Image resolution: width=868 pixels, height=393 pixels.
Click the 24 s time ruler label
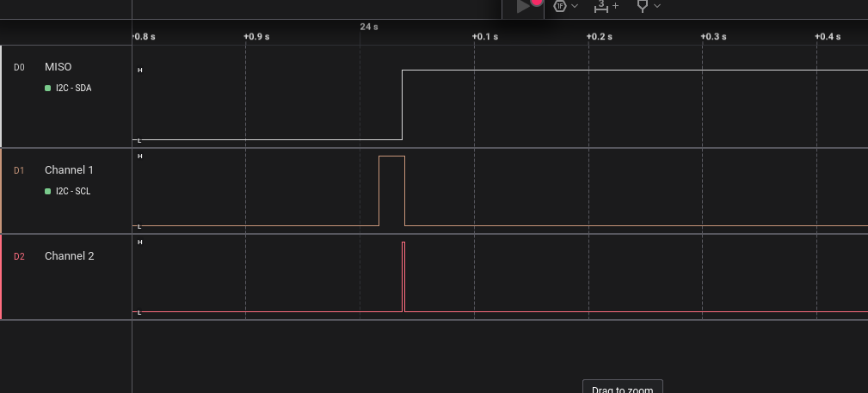pyautogui.click(x=369, y=27)
